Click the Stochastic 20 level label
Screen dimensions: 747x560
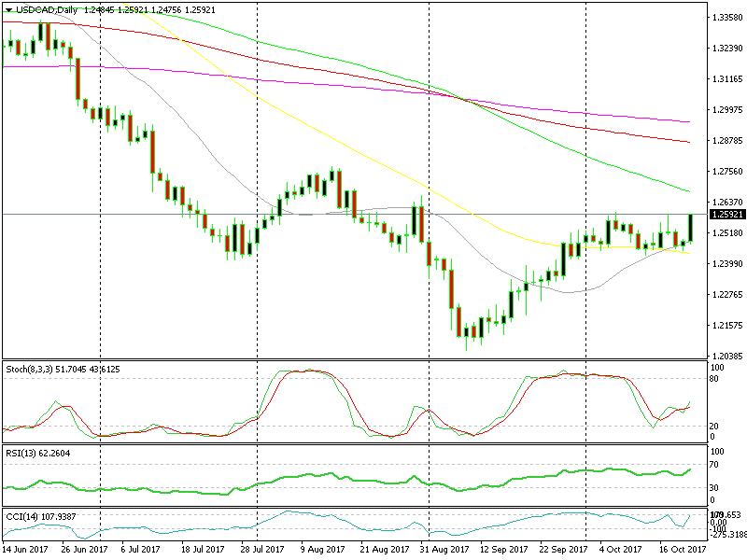(x=714, y=427)
